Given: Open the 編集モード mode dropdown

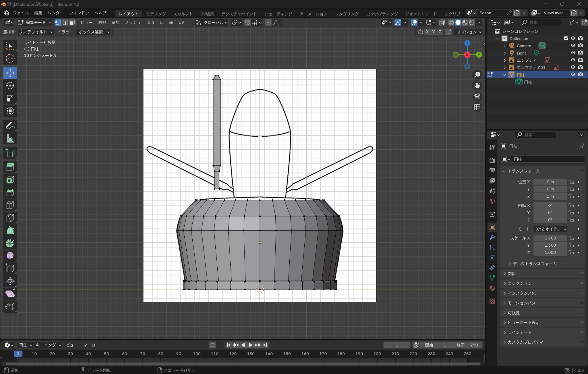Looking at the screenshot, I should pos(34,22).
